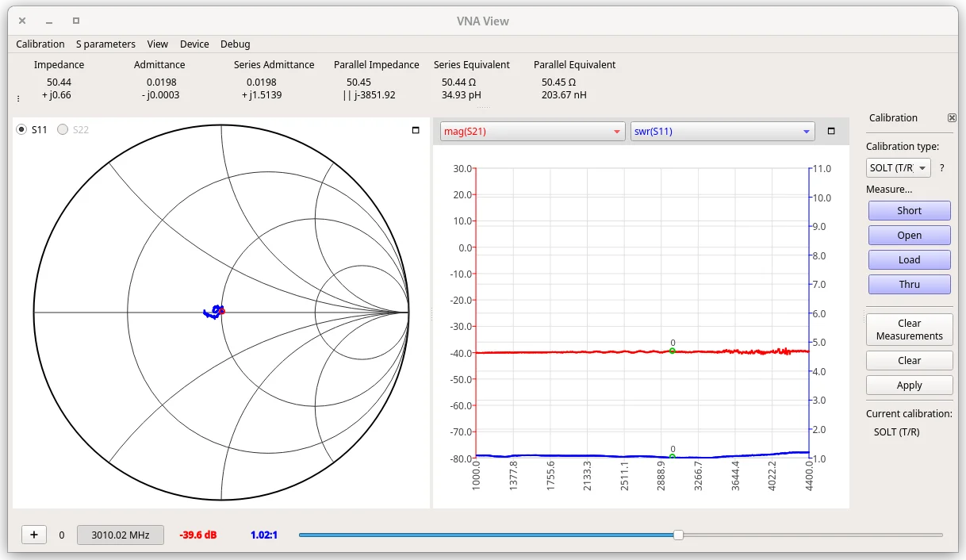Open the Device menu
The height and width of the screenshot is (560, 966).
(194, 44)
